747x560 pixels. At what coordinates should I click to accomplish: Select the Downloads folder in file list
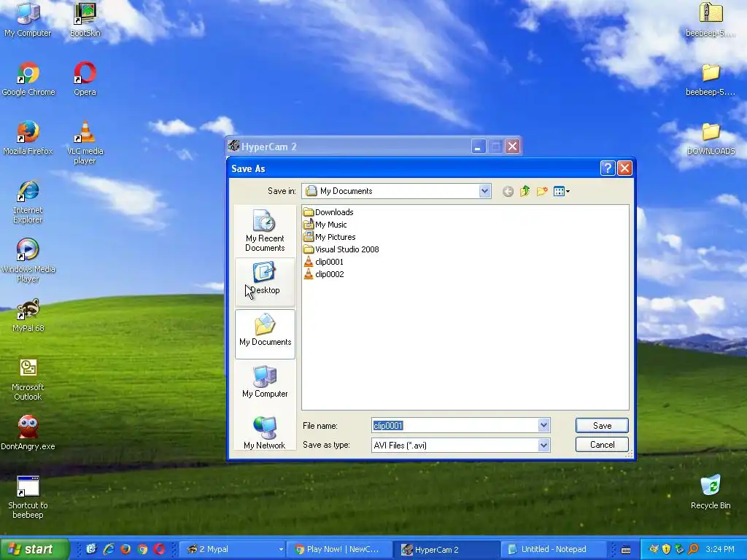point(328,212)
